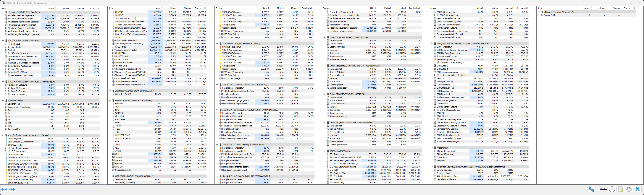Expand the Kern-Takte row
644x195 pixels.
click(x=6, y=47)
